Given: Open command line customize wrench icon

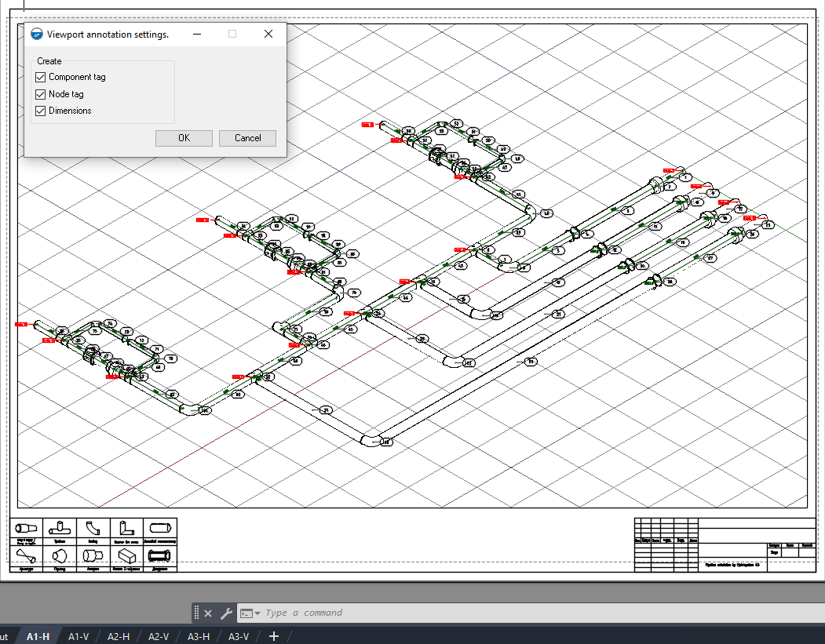Looking at the screenshot, I should click(x=225, y=613).
